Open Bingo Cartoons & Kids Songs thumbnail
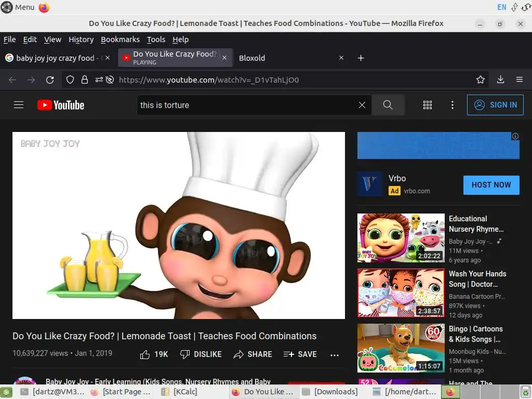The image size is (532, 399). pyautogui.click(x=401, y=348)
